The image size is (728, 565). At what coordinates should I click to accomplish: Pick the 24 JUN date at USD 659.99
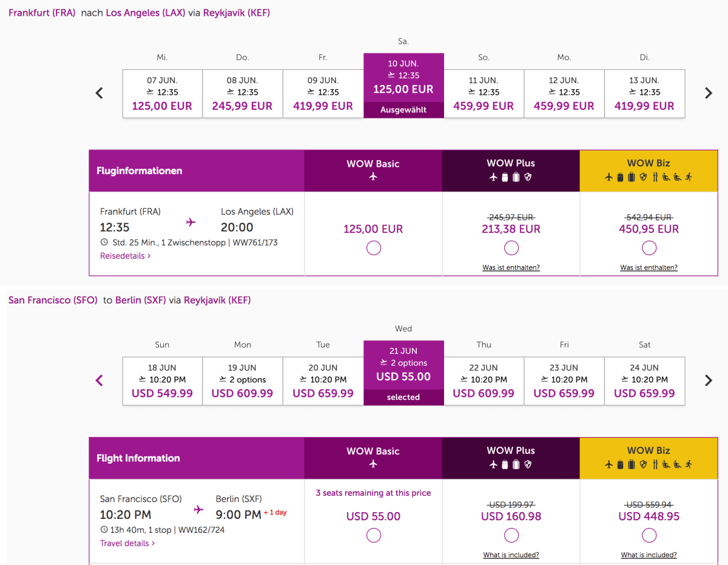pyautogui.click(x=644, y=381)
